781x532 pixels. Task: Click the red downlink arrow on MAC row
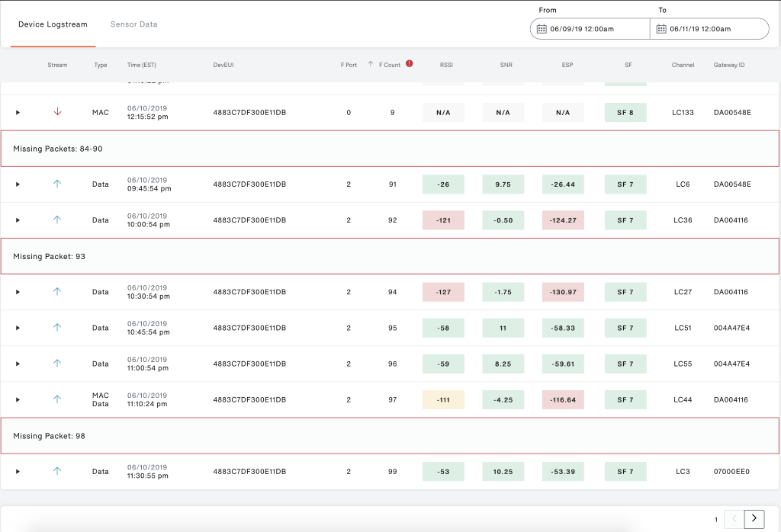tap(57, 112)
